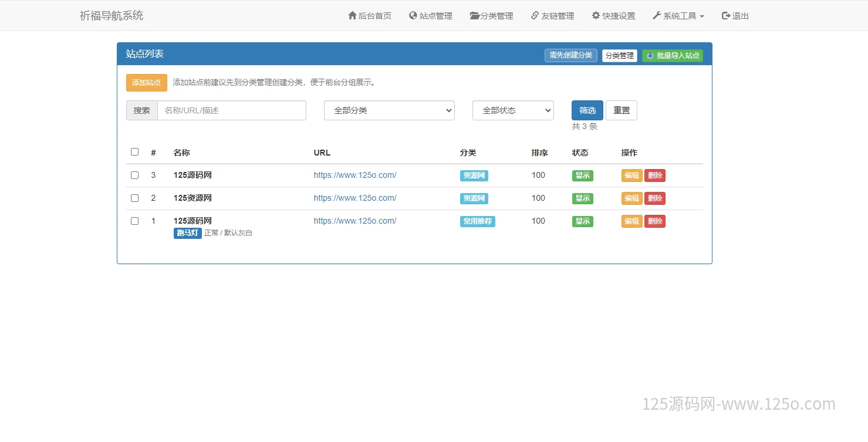Click the 常用推荐 category tag
868x442 pixels.
(478, 221)
